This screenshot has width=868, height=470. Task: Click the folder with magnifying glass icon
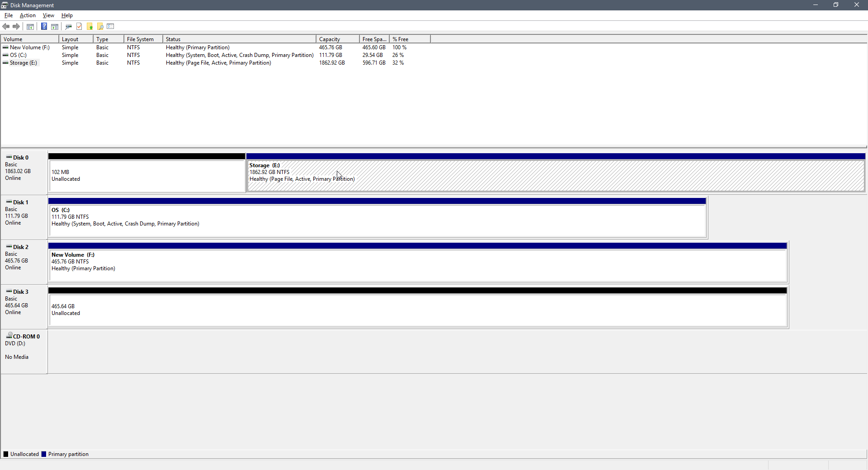tap(100, 27)
